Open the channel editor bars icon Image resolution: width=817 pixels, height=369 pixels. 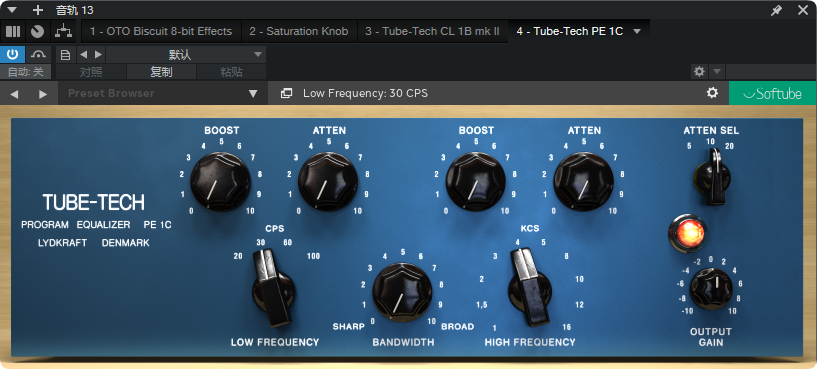13,31
